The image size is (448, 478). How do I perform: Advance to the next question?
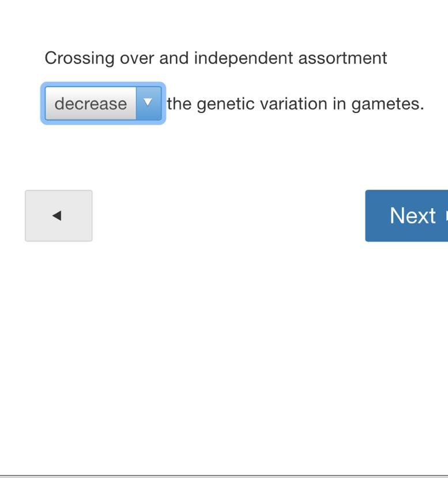(x=406, y=216)
